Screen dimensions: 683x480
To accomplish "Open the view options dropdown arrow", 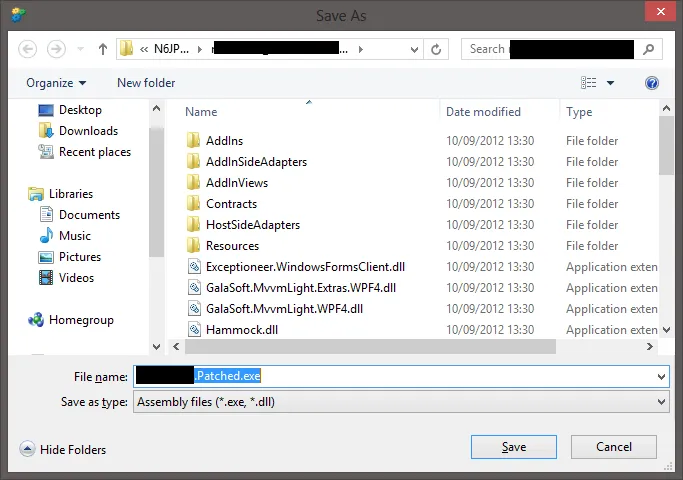I will pyautogui.click(x=611, y=83).
